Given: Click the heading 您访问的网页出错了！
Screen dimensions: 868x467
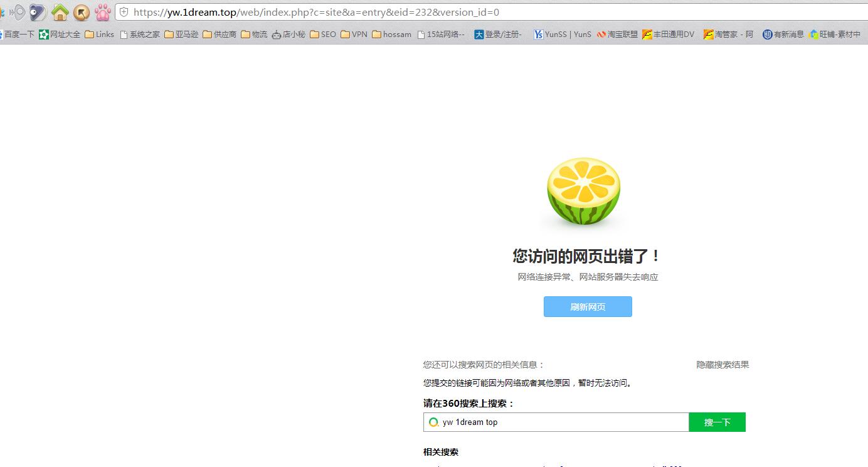Looking at the screenshot, I should pyautogui.click(x=587, y=256).
